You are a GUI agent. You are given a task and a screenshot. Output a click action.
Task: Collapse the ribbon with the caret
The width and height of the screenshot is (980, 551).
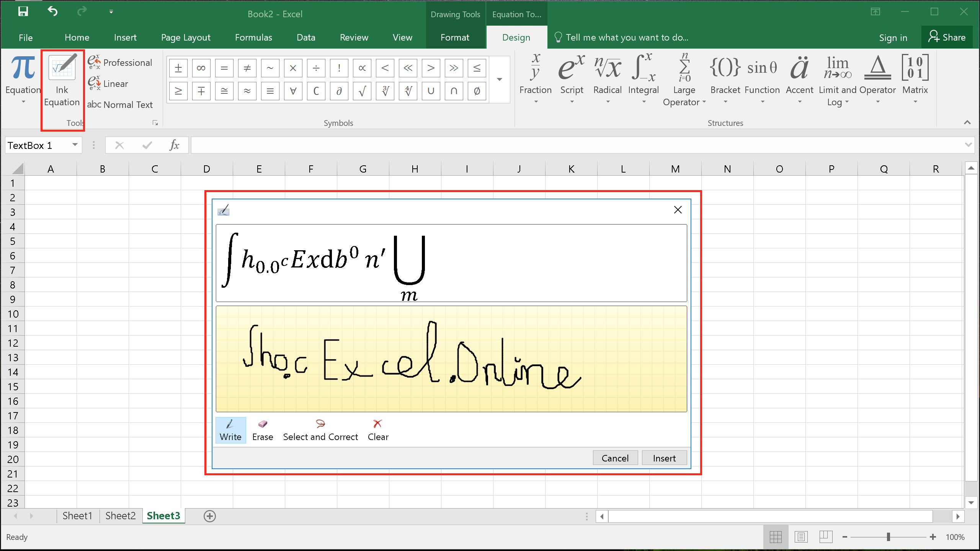click(x=967, y=122)
